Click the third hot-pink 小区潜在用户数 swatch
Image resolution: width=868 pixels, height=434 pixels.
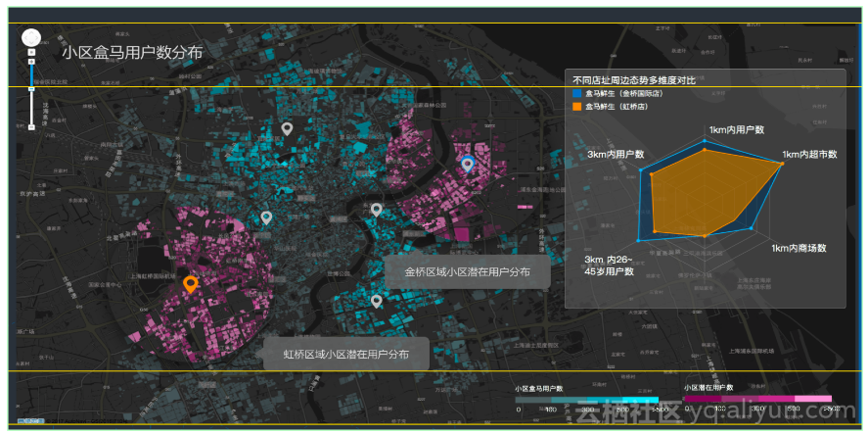tap(776, 399)
